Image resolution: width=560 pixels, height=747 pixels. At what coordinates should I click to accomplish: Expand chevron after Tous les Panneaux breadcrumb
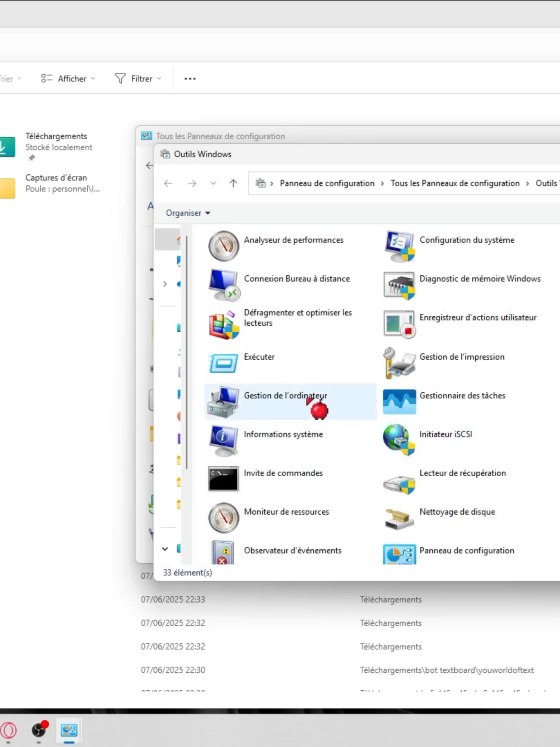pyautogui.click(x=528, y=183)
